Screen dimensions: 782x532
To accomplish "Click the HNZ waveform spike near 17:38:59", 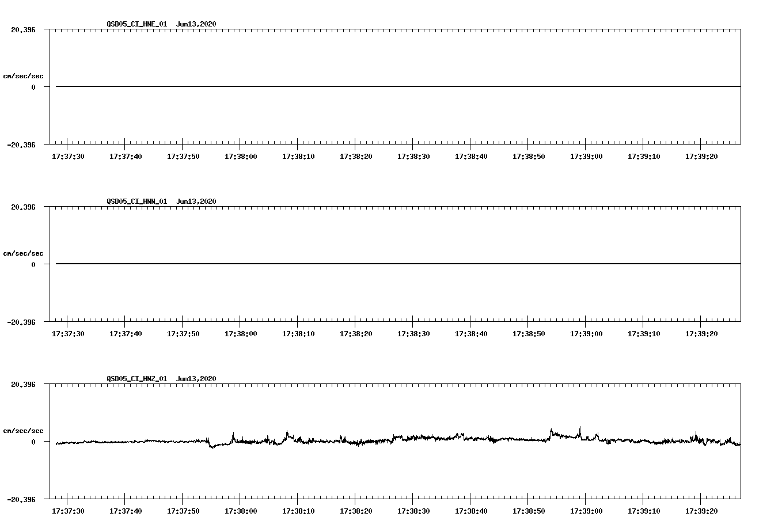I will 580,432.
